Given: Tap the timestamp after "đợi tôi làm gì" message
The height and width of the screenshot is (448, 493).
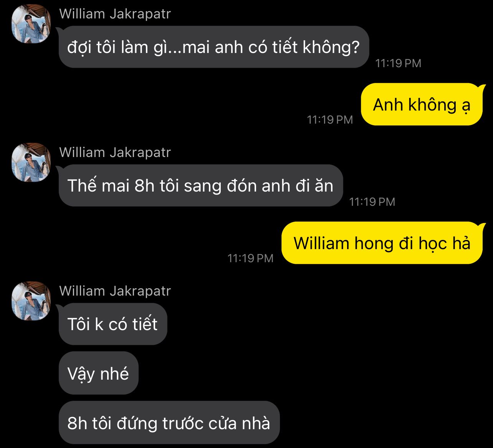Looking at the screenshot, I should coord(398,63).
